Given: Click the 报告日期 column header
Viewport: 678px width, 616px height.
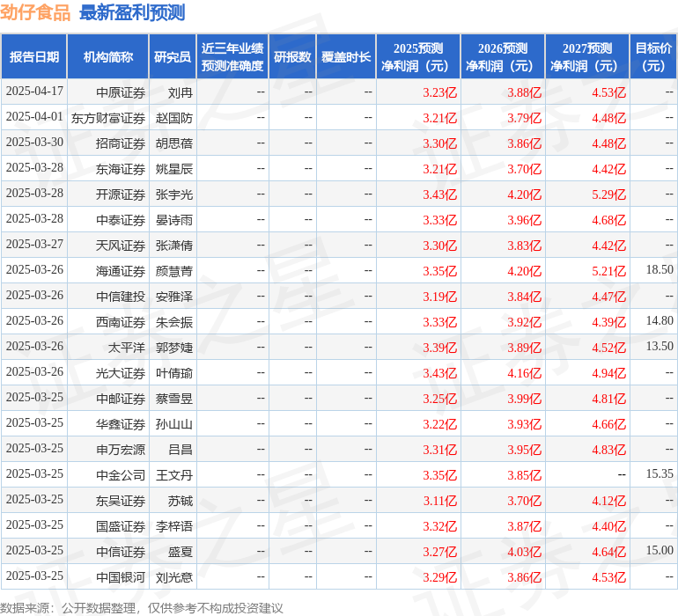Looking at the screenshot, I should click(34, 57).
